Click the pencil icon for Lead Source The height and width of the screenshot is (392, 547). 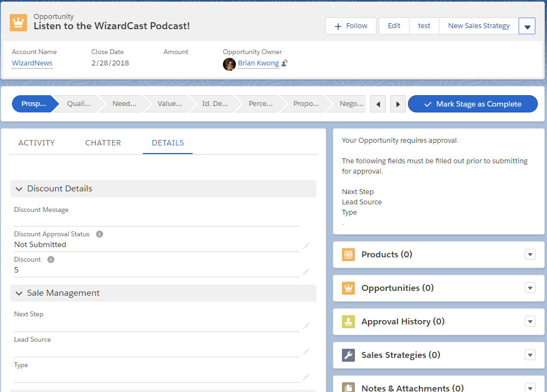pos(306,351)
